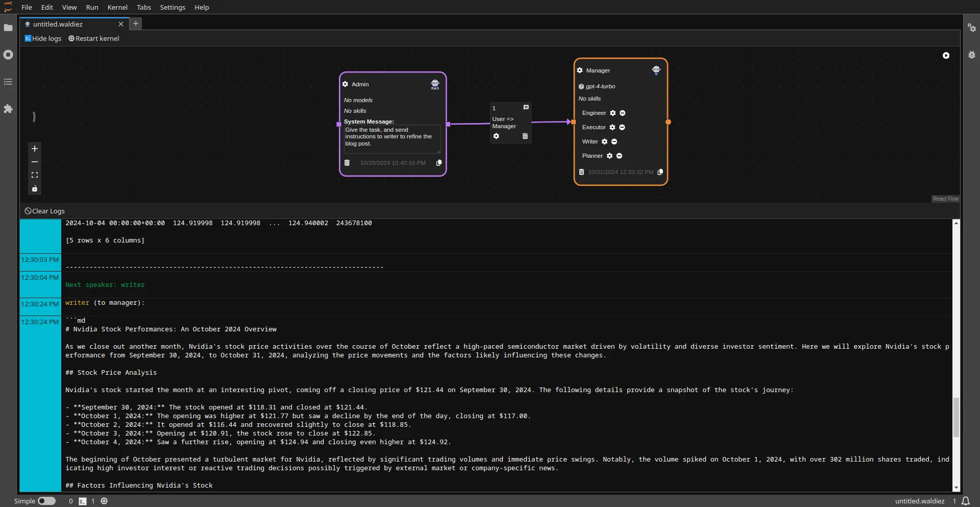Click '## Stock Price Analysis' heading in logs
Screen dimensions: 980x507
111,373
